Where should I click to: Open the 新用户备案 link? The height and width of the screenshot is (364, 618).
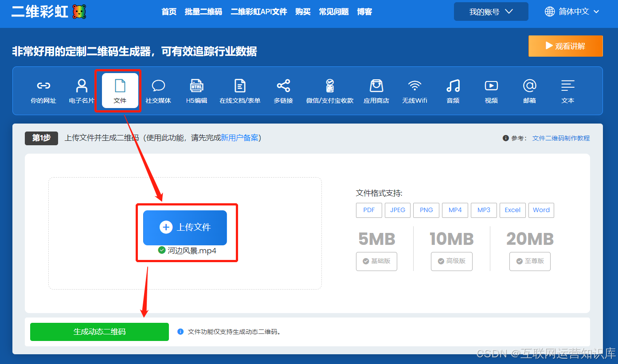click(239, 138)
